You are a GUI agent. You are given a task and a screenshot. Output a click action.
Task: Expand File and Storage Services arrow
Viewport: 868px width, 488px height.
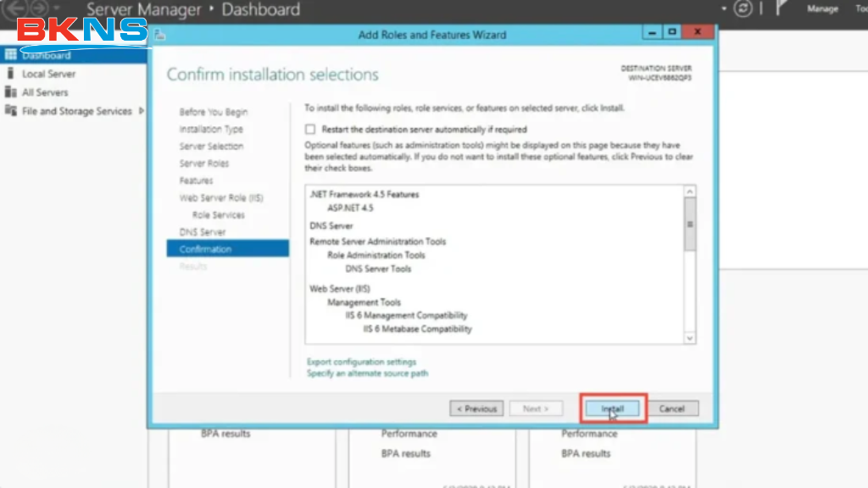[x=142, y=111]
